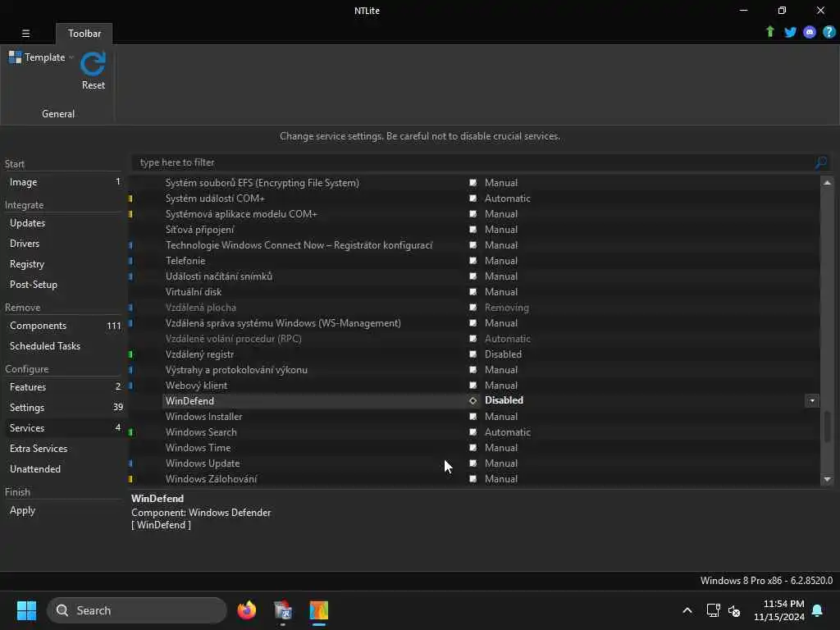Viewport: 840px width, 630px height.
Task: Click the Disabled value for Vzdálený registr
Action: (503, 354)
